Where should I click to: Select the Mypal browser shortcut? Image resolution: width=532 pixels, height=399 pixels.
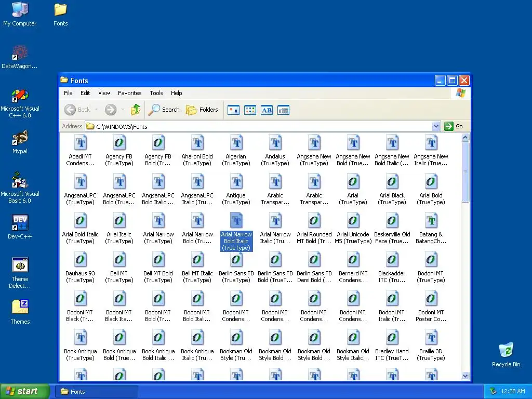coord(20,142)
